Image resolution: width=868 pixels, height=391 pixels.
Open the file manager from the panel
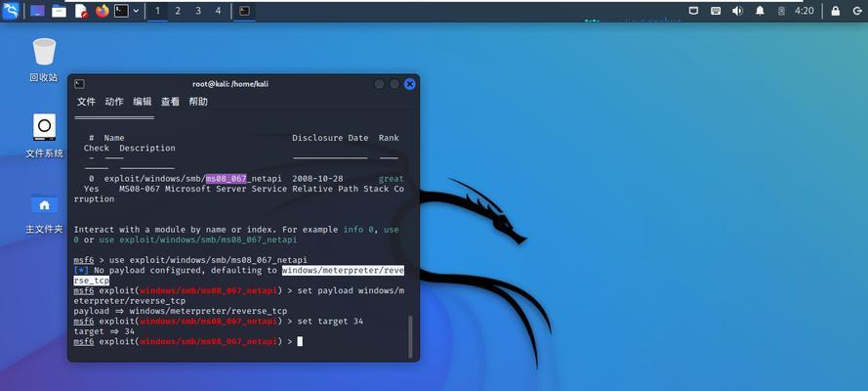tap(60, 11)
